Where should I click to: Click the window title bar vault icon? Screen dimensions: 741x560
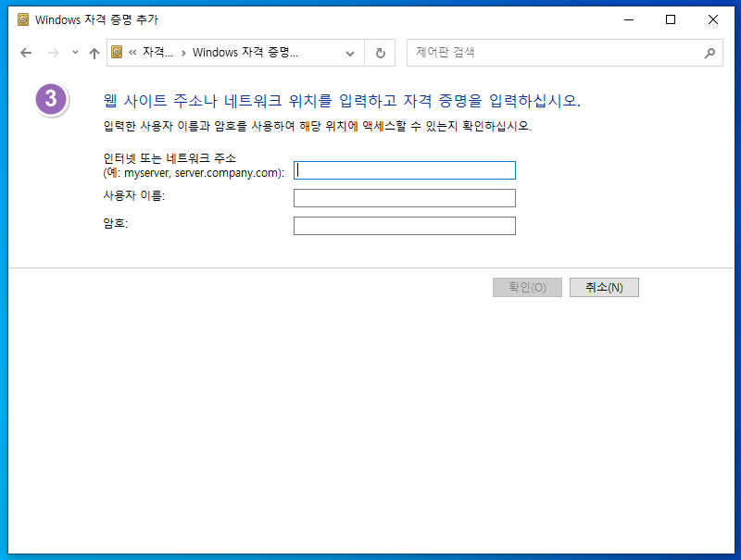click(23, 19)
